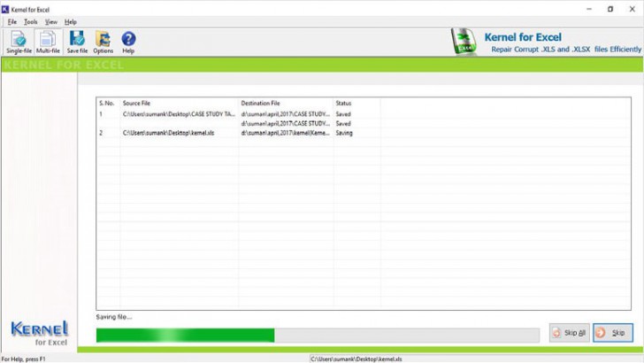Open the Options toolbar icon

[103, 42]
